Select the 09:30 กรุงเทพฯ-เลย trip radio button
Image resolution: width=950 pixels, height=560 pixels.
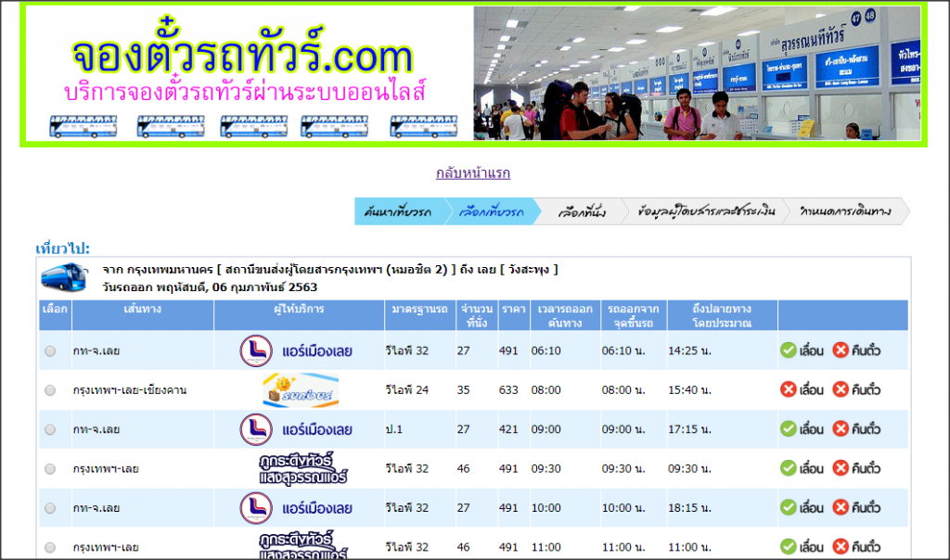tap(50, 469)
